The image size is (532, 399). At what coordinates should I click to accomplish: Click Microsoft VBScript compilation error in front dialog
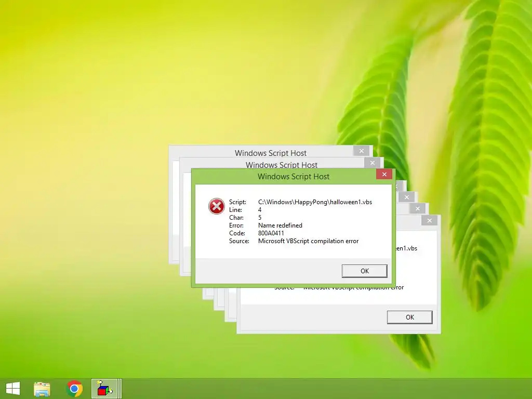point(308,241)
